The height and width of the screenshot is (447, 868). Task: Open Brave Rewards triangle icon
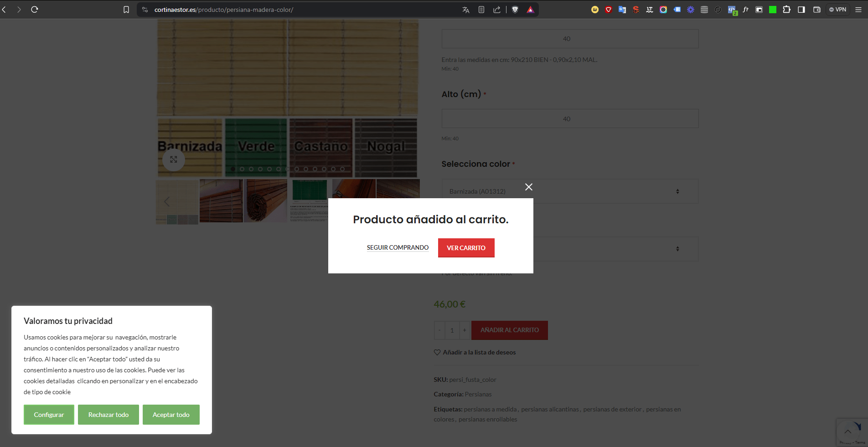click(x=530, y=10)
